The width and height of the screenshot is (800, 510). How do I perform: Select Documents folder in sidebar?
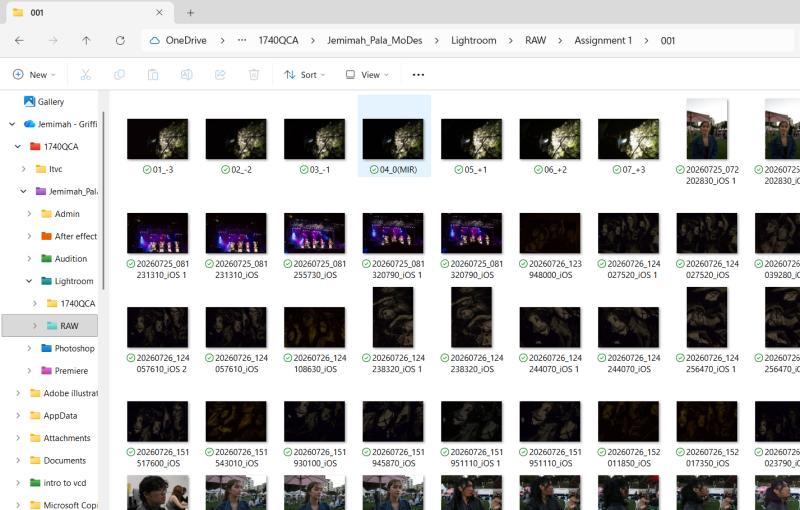pyautogui.click(x=65, y=461)
